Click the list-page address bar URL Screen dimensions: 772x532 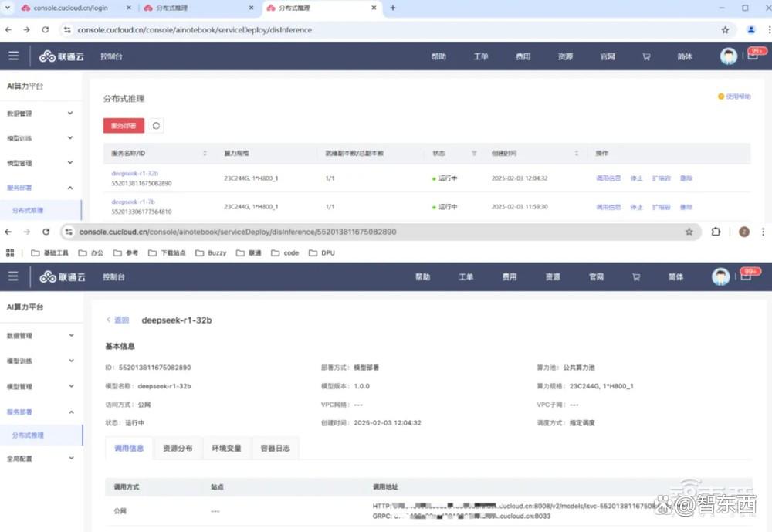click(195, 30)
